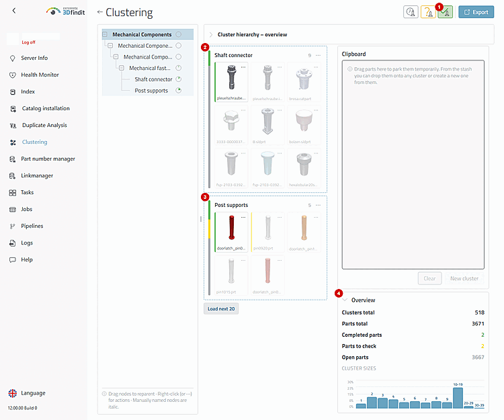Click the Post supports cluster title
504x420 pixels.
tap(231, 205)
